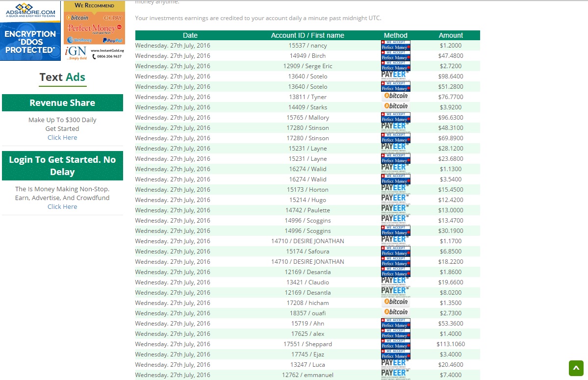
Task: Select the amount $20.4600
Action: point(451,365)
